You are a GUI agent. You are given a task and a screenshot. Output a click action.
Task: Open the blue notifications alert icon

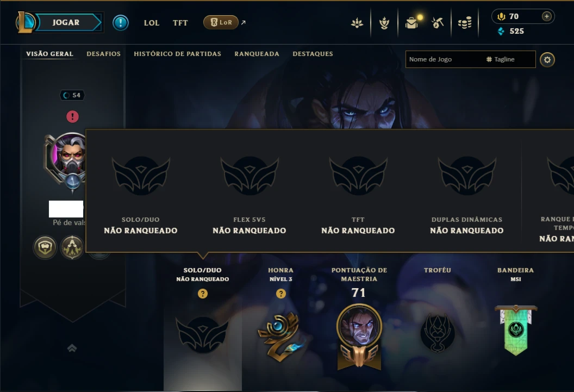(x=121, y=23)
